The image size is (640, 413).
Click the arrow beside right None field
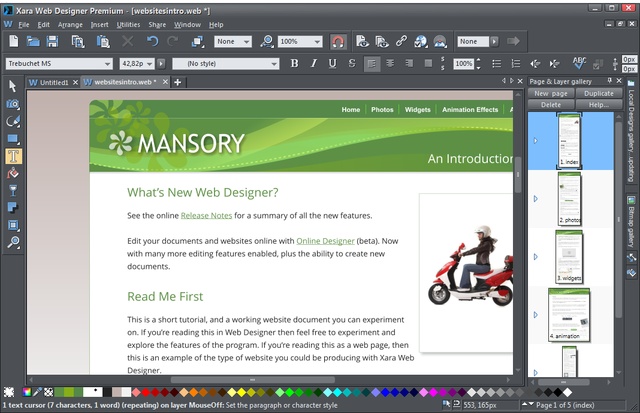[x=494, y=41]
